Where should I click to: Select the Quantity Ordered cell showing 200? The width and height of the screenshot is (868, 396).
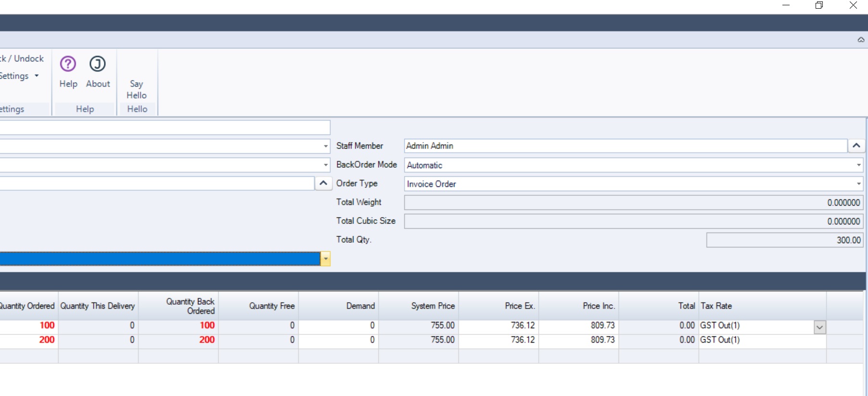point(29,340)
